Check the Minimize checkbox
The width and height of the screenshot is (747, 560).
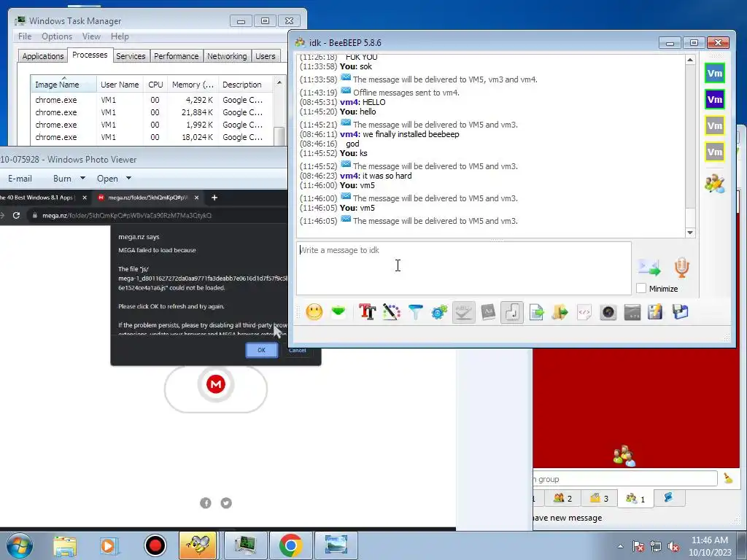point(641,289)
